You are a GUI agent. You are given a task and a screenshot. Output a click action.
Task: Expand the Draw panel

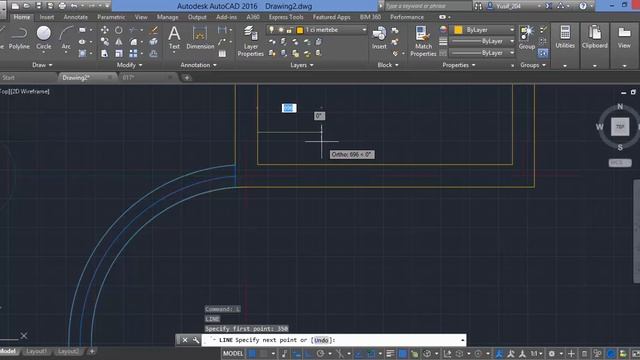[x=42, y=65]
